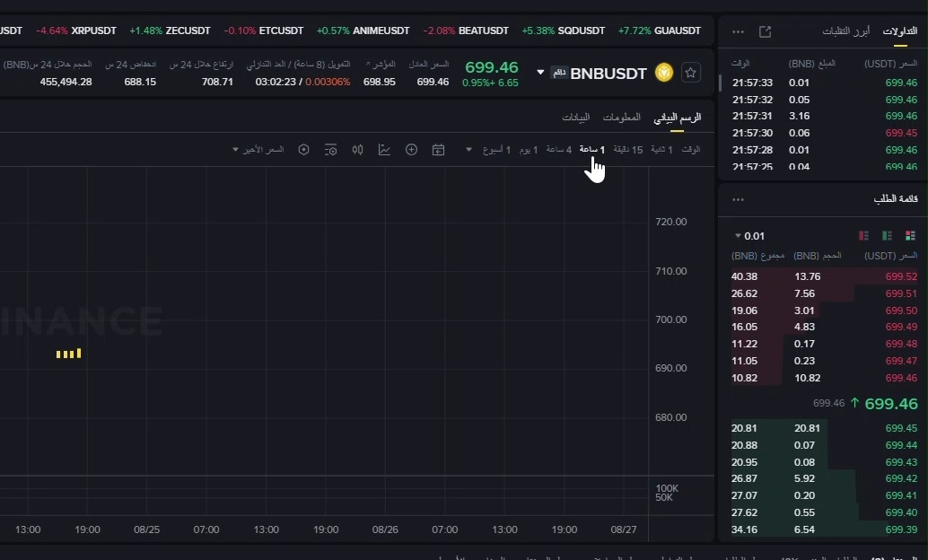Open the 0.01 order book precision dropdown
Viewport: 928px width, 560px height.
[749, 236]
